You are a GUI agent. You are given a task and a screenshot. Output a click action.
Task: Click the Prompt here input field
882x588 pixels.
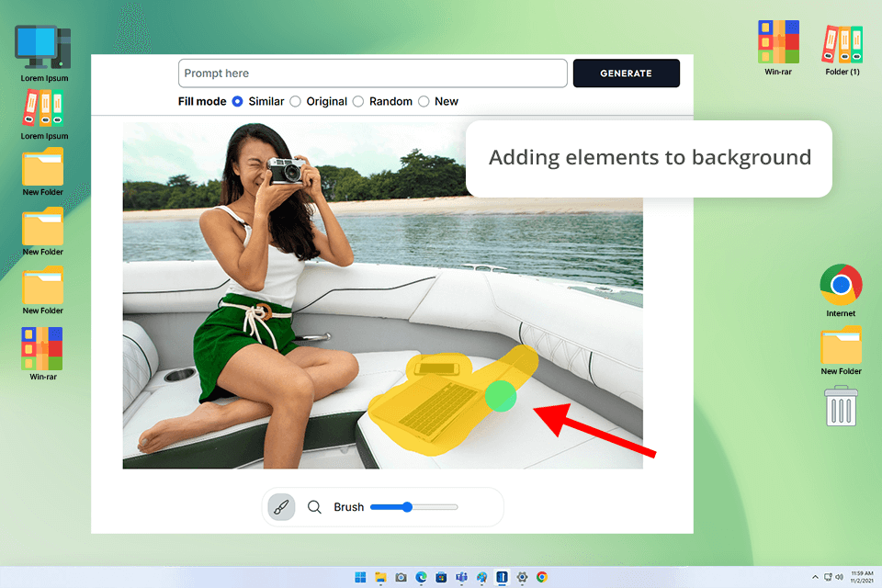(372, 73)
